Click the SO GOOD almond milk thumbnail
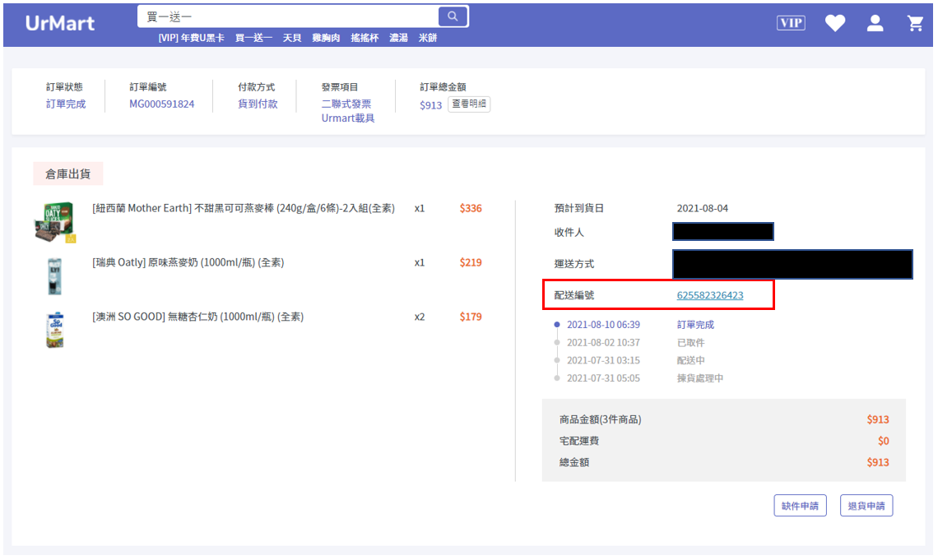This screenshot has width=938, height=560. [55, 330]
